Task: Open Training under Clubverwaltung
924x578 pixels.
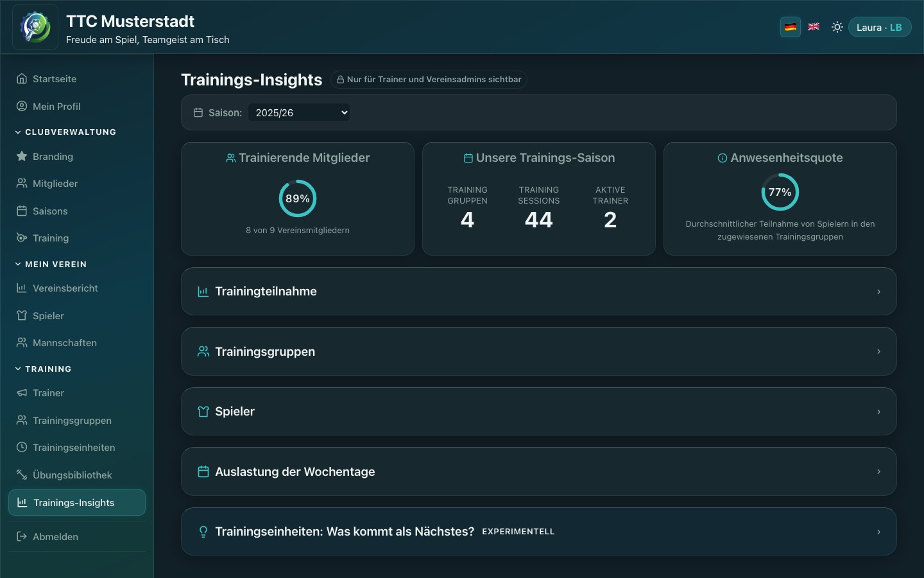Action: (x=77, y=238)
